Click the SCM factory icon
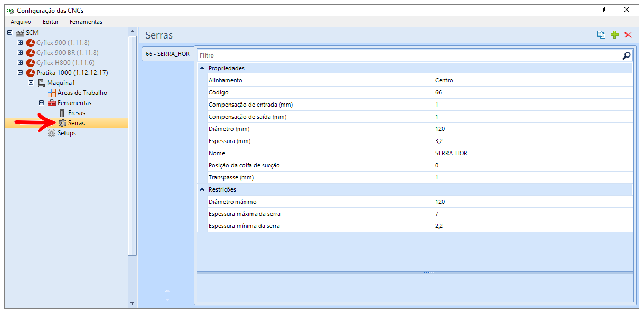The image size is (644, 313). pyautogui.click(x=20, y=33)
